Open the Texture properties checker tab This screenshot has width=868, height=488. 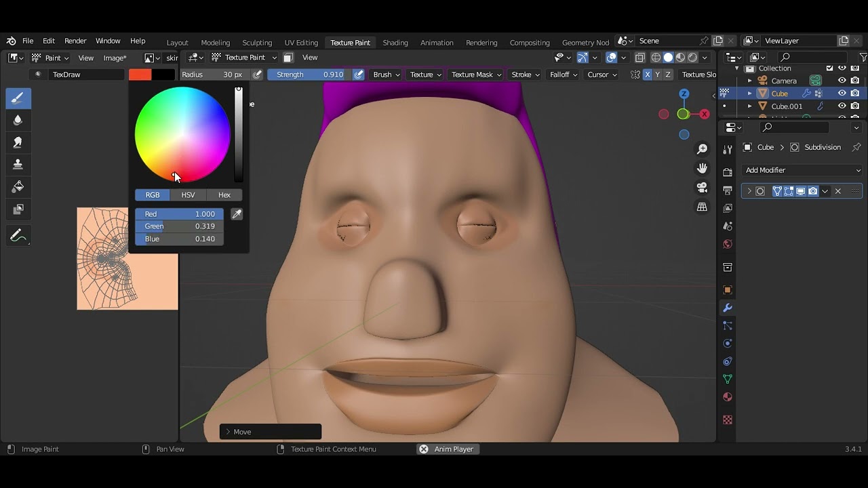(728, 420)
